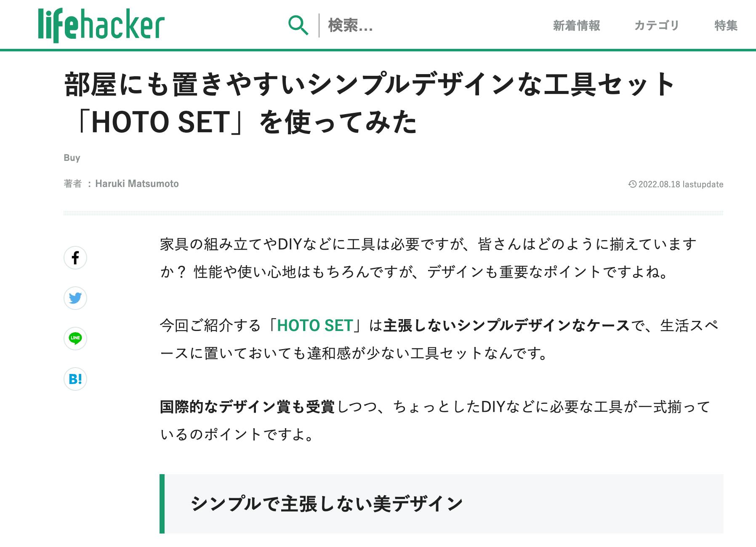Click the lifehacker logo
This screenshot has height=547, width=756.
[x=101, y=25]
